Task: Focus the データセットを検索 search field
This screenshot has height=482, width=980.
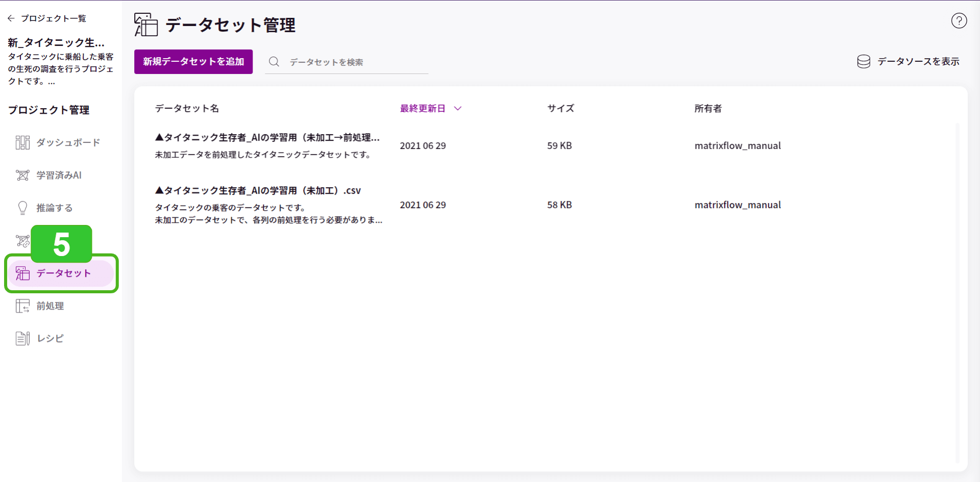Action: click(347, 62)
